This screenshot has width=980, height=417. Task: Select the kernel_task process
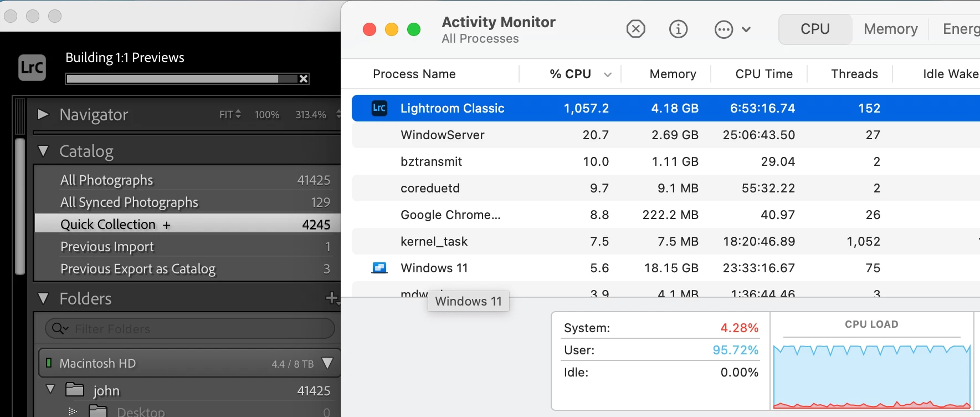(666, 241)
